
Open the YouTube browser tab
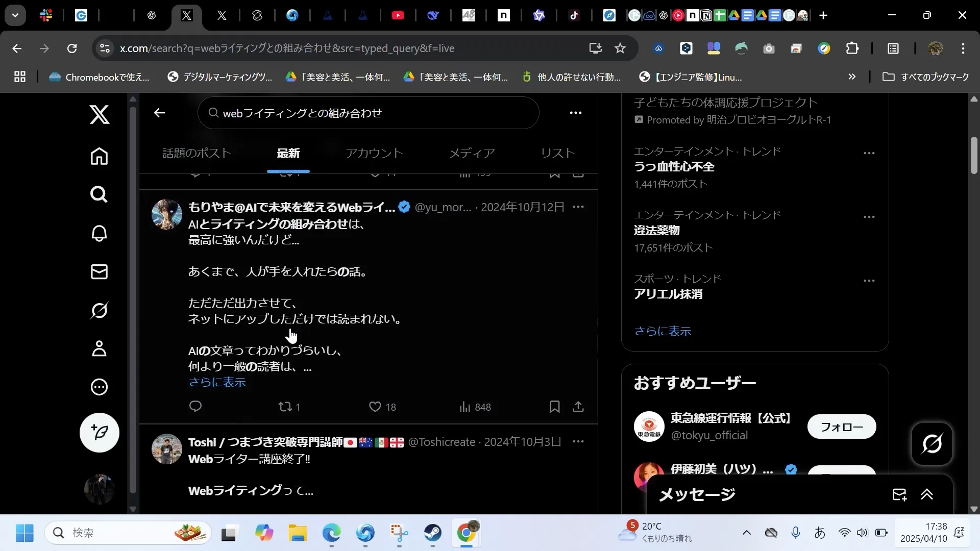point(398,15)
